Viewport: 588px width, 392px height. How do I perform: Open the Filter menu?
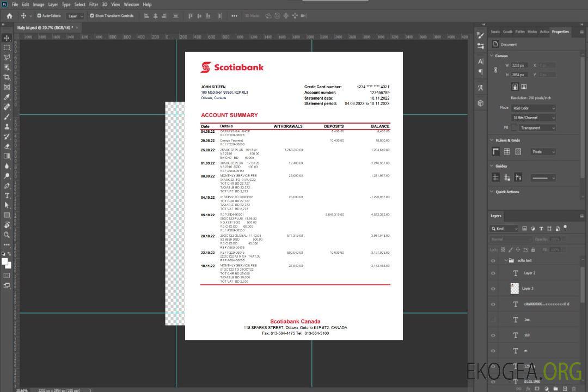pyautogui.click(x=94, y=4)
